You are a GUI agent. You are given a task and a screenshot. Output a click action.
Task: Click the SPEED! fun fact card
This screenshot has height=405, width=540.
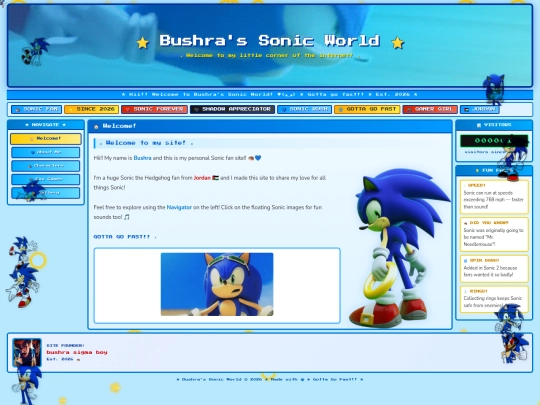click(x=494, y=197)
